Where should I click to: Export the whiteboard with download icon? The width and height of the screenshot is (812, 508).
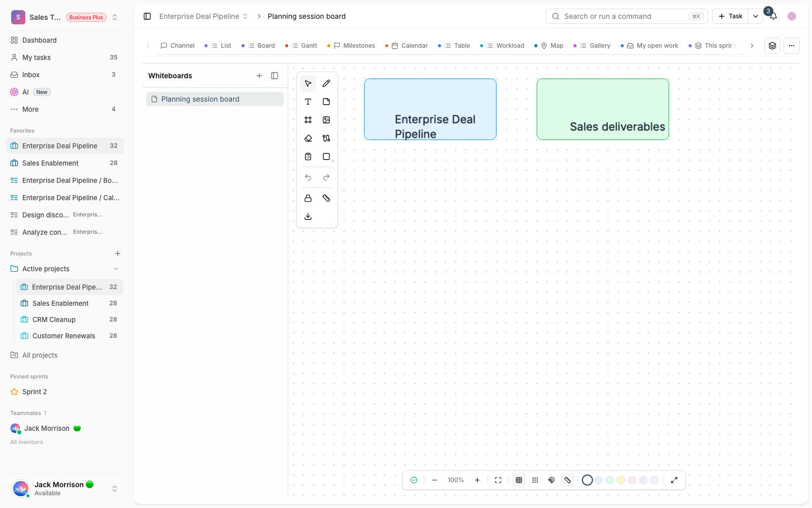308,216
